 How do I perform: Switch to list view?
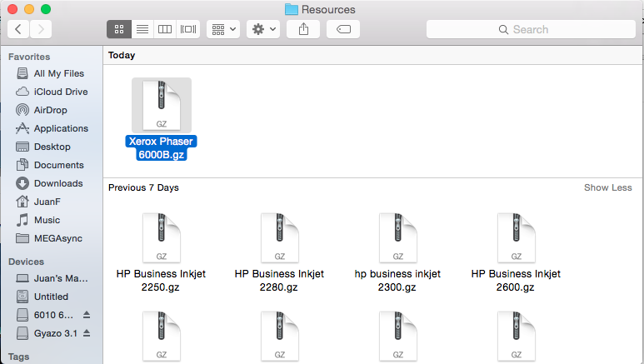tap(142, 29)
